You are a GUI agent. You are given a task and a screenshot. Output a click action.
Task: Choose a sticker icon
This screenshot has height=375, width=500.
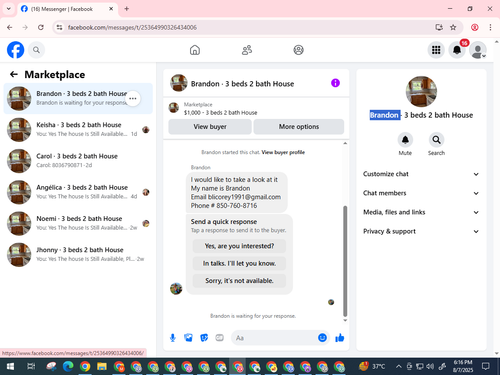click(x=204, y=338)
